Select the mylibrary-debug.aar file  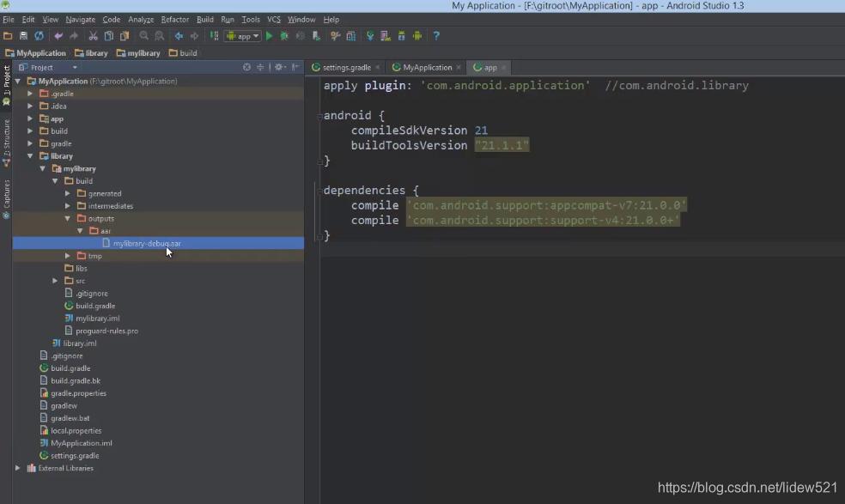click(x=146, y=243)
